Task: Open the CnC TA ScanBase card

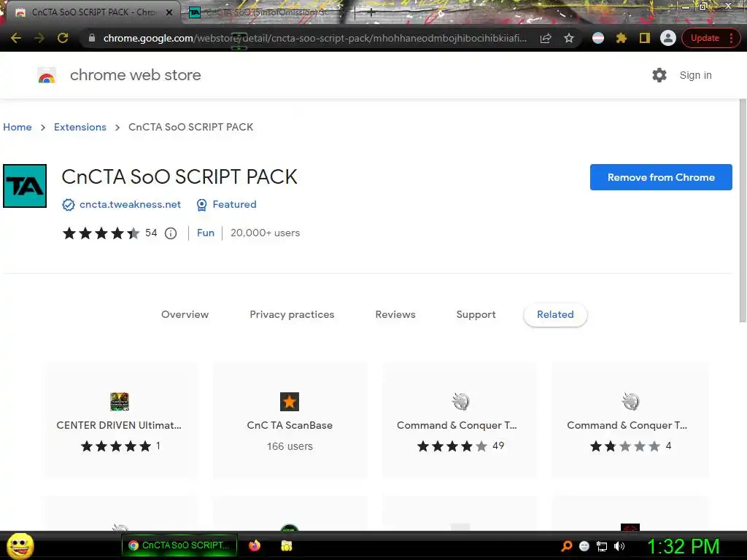Action: coord(290,421)
